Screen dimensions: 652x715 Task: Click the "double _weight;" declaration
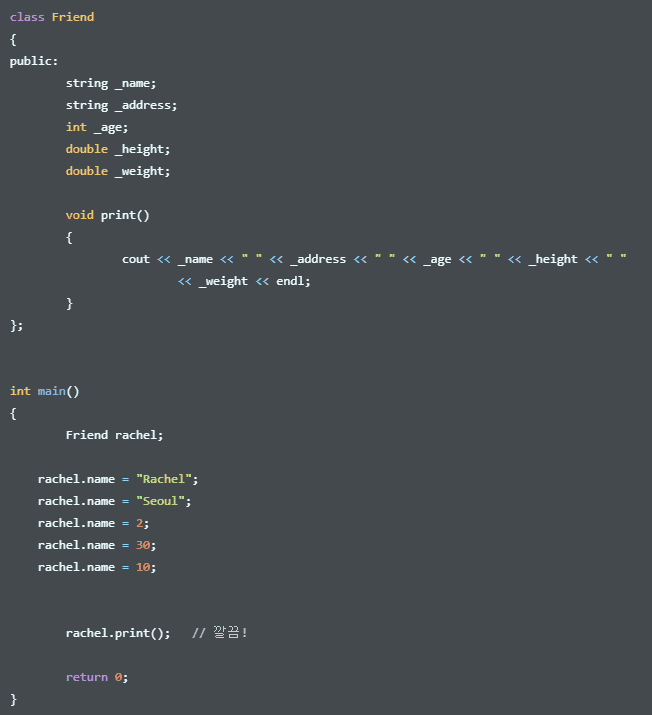click(118, 171)
